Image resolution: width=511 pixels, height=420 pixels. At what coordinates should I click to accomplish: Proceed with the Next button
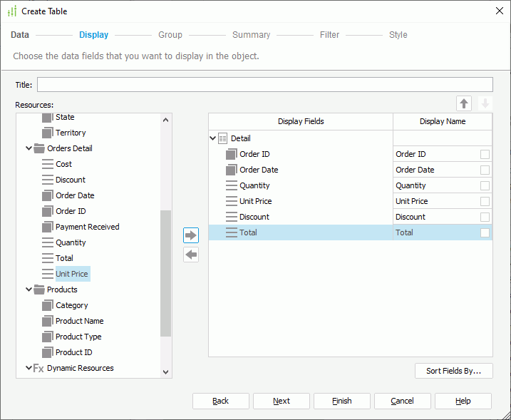(282, 401)
